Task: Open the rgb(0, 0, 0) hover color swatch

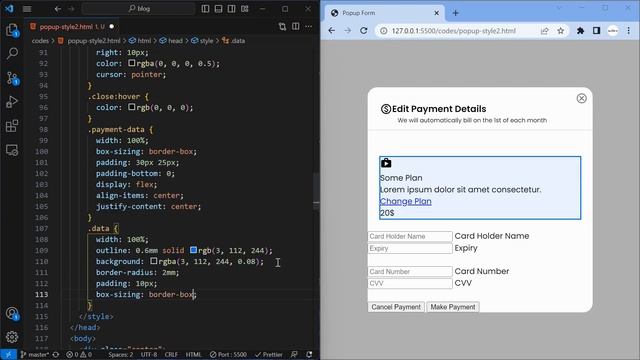Action: (x=132, y=107)
